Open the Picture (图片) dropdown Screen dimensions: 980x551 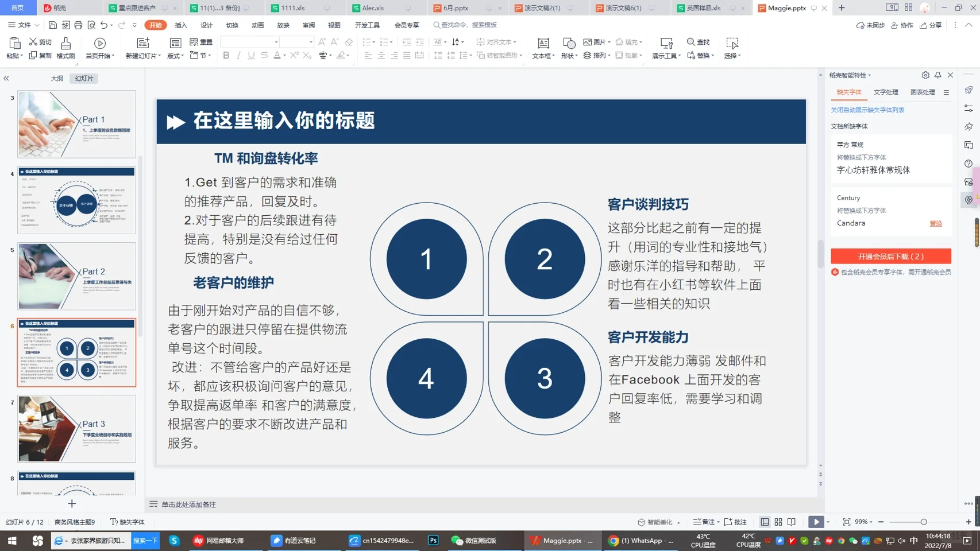(x=597, y=42)
